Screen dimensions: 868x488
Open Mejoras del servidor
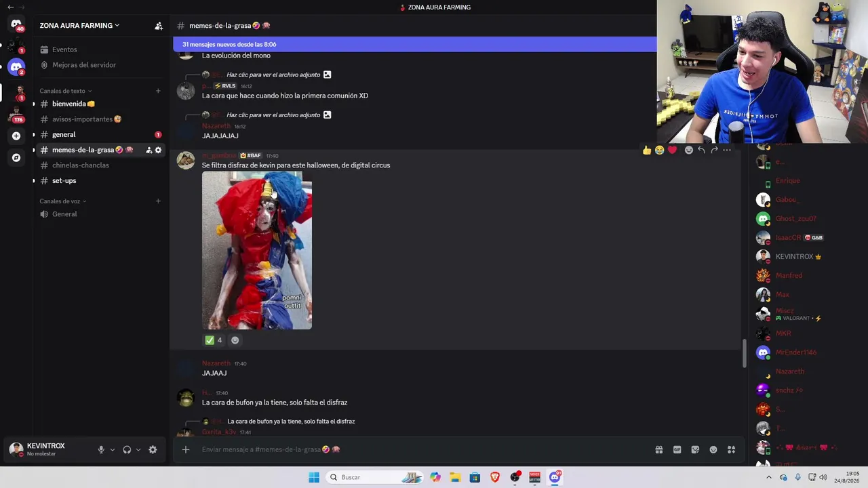tap(99, 65)
